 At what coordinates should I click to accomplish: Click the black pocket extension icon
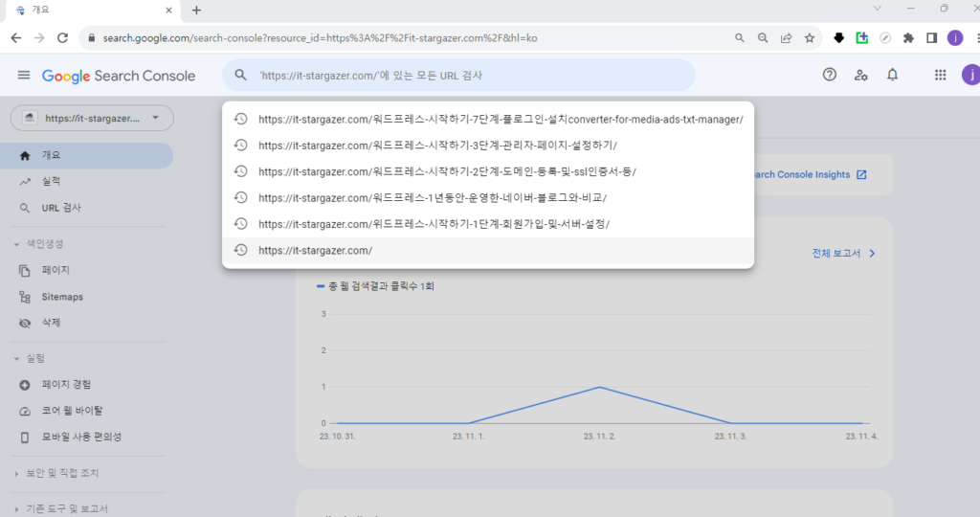(x=838, y=38)
